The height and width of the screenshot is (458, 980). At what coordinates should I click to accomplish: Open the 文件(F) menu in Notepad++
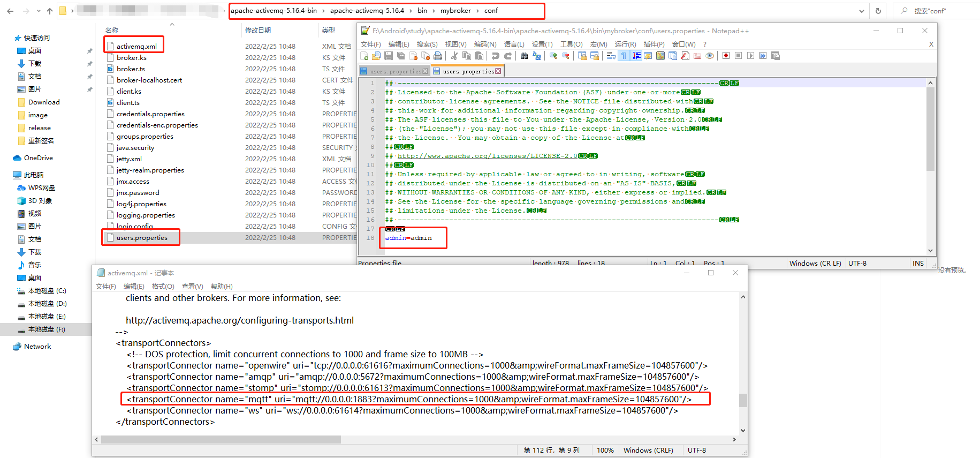pos(371,44)
